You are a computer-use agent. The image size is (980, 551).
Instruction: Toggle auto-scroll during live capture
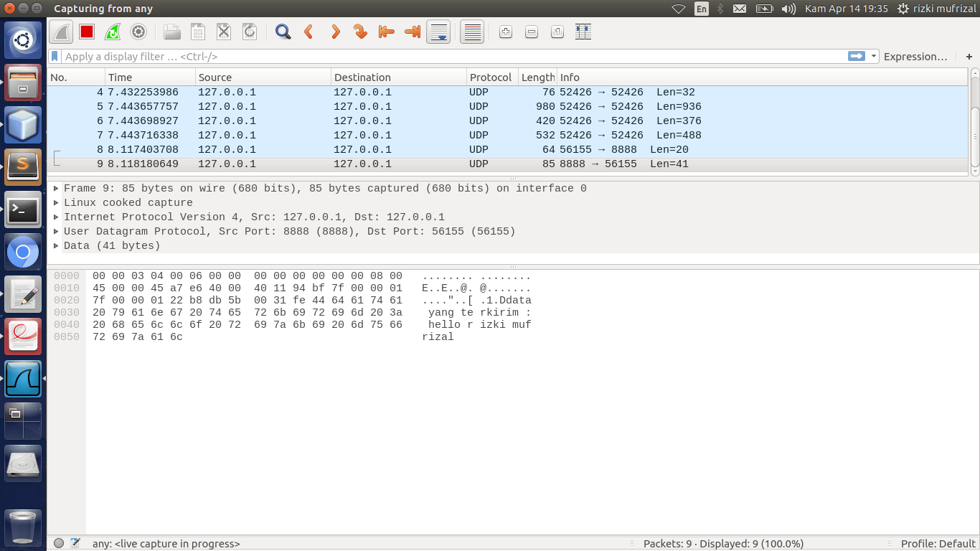pos(438,32)
